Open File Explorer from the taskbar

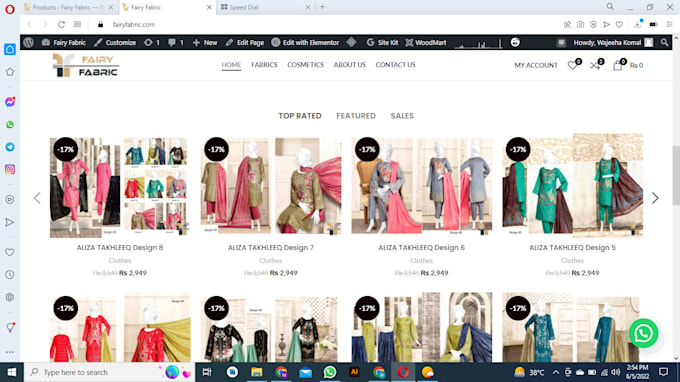pyautogui.click(x=256, y=372)
